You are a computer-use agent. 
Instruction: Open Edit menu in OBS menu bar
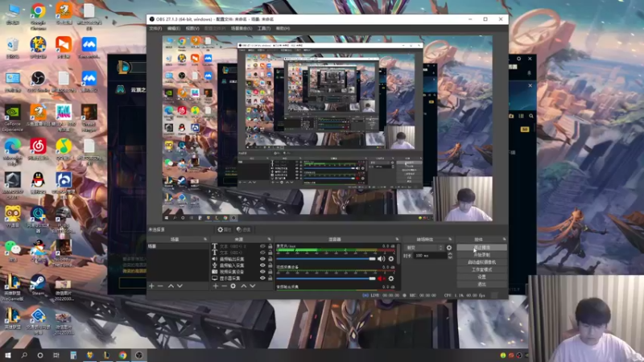pos(174,28)
